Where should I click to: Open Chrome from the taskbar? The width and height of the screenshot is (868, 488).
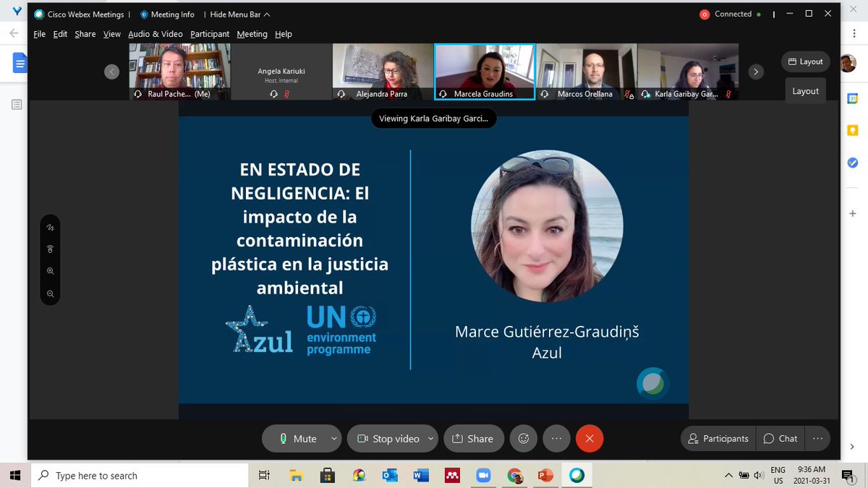[x=515, y=475]
